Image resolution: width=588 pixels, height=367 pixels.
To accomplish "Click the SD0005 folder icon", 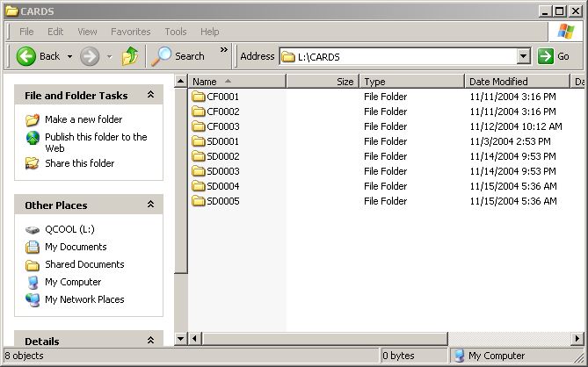I will click(199, 201).
